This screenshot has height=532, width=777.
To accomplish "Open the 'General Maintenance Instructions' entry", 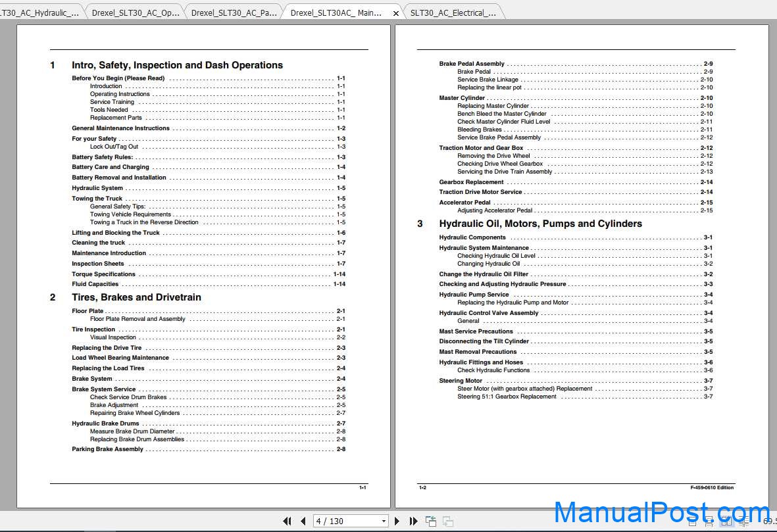I will pos(209,128).
